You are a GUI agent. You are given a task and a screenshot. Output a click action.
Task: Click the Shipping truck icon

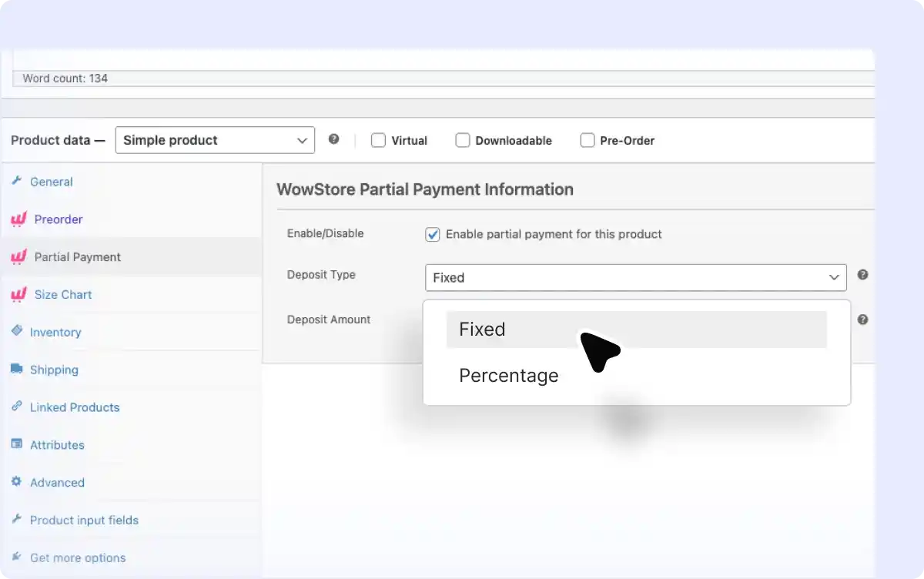tap(15, 370)
